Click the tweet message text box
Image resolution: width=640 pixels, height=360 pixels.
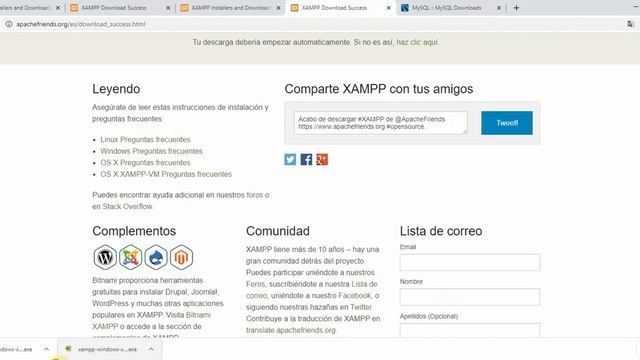[x=380, y=123]
